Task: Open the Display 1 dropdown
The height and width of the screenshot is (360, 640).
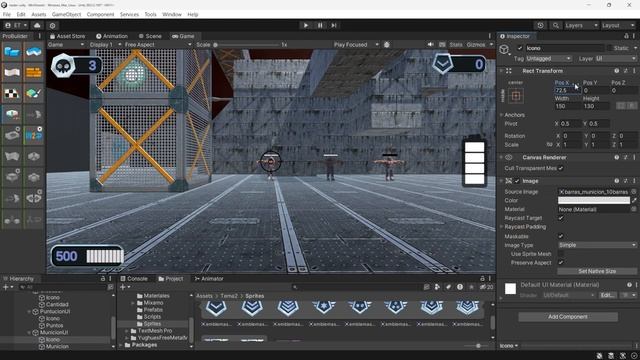Action: 105,44
